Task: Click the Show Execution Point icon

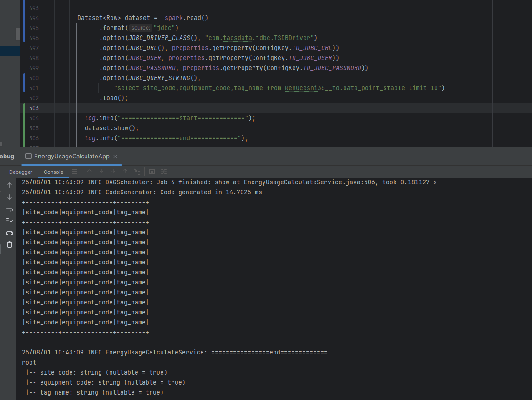Action: pyautogui.click(x=74, y=172)
